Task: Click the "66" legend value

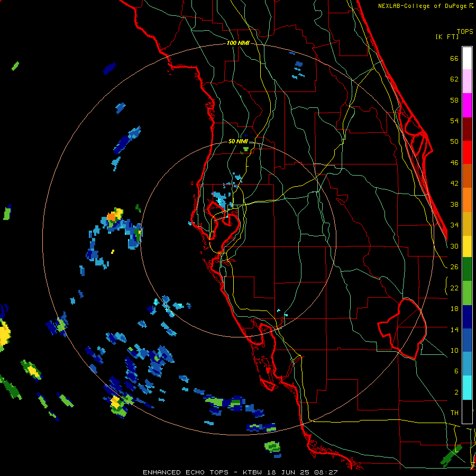Action: tap(454, 58)
